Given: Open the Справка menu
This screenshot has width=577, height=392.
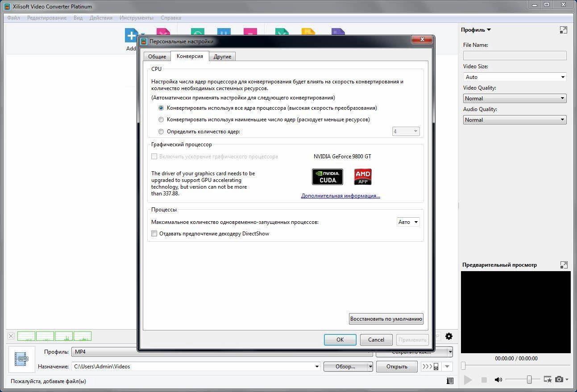Looking at the screenshot, I should pyautogui.click(x=170, y=18).
